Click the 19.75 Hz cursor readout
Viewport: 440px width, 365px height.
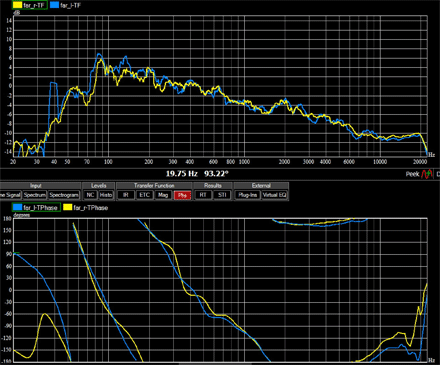[182, 174]
